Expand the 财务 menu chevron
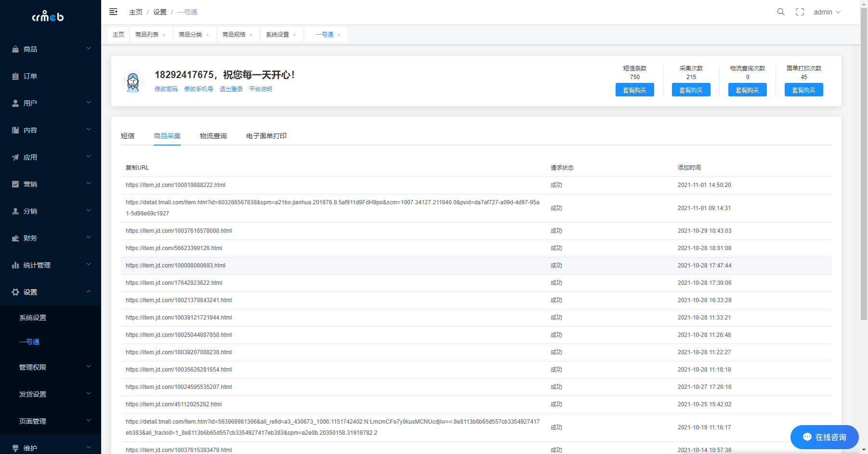Image resolution: width=868 pixels, height=454 pixels. (x=89, y=237)
